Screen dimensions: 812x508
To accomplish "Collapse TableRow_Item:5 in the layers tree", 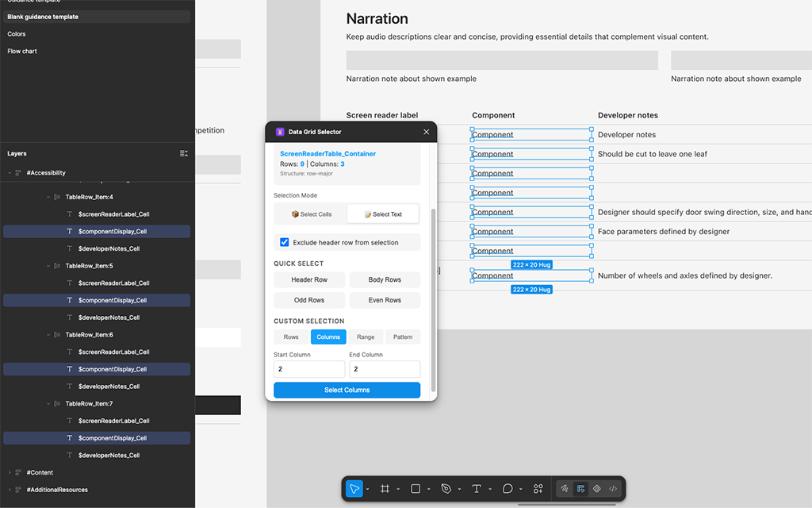I will [x=48, y=266].
